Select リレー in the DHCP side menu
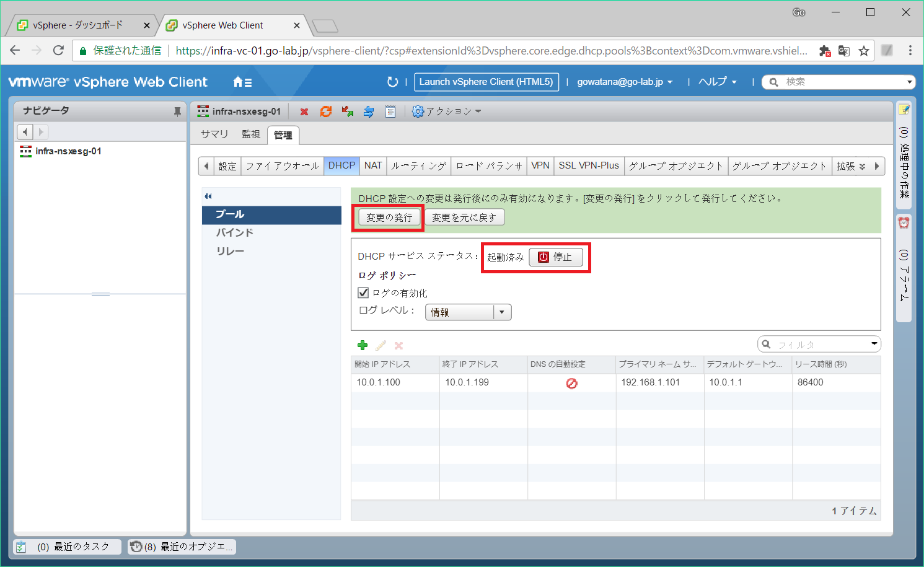 coord(271,252)
